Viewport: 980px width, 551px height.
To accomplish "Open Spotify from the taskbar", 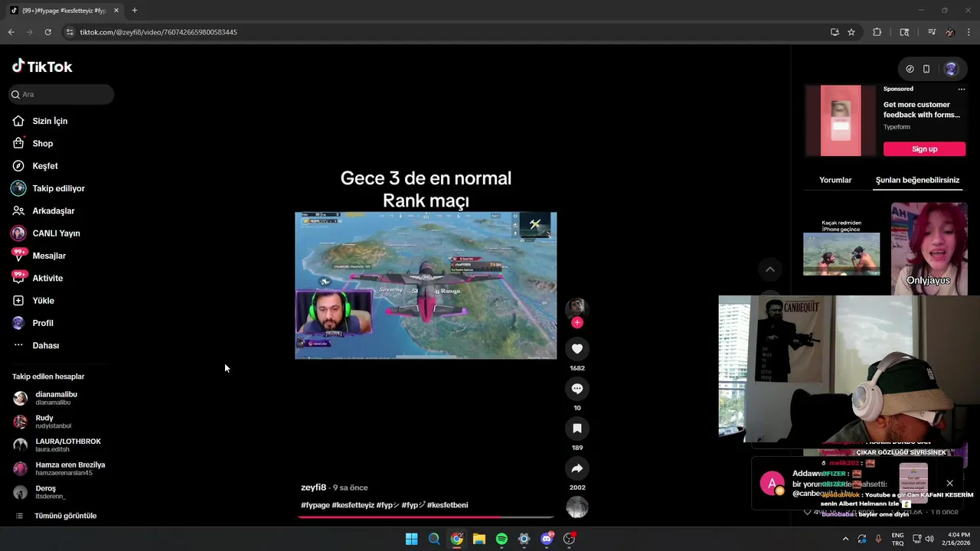I will click(501, 539).
